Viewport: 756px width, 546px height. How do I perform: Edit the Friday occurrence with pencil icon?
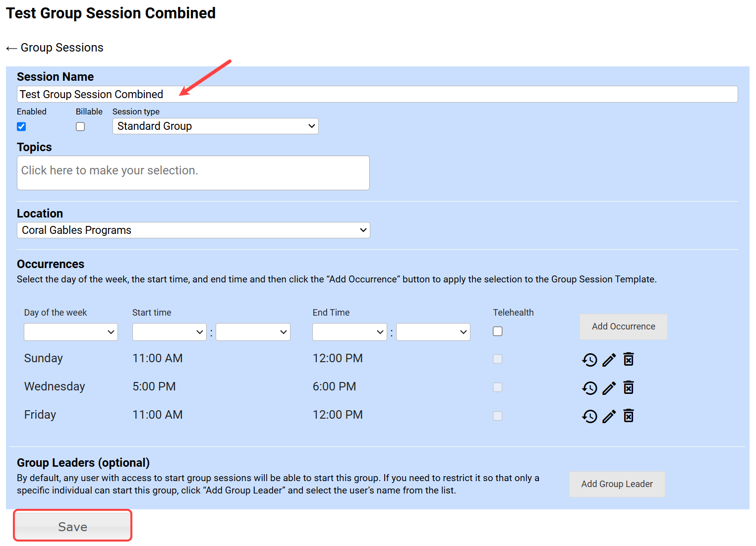pos(609,416)
